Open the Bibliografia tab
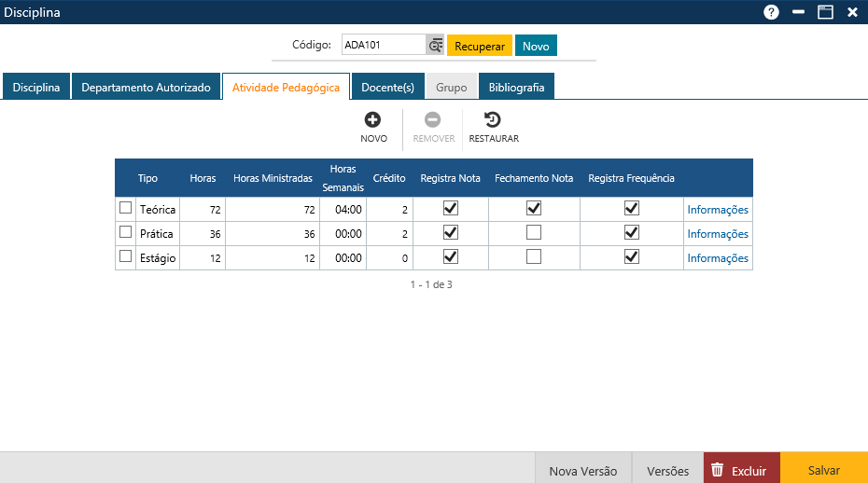Image resolution: width=868 pixels, height=483 pixels. [516, 87]
